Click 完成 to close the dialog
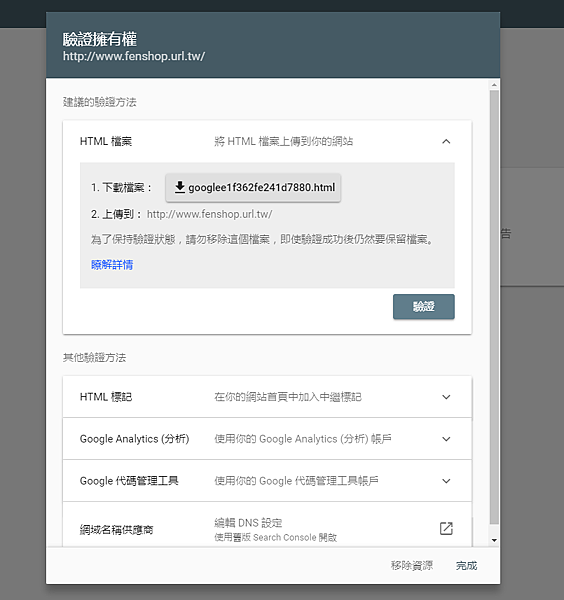 [466, 566]
